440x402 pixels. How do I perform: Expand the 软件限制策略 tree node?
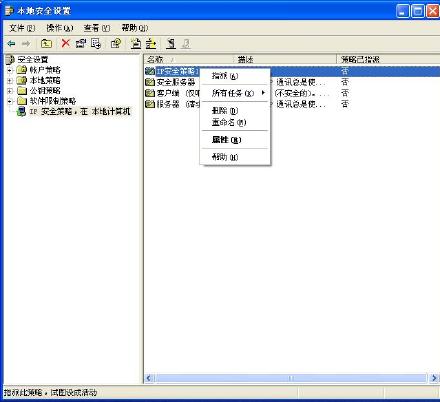pyautogui.click(x=10, y=101)
